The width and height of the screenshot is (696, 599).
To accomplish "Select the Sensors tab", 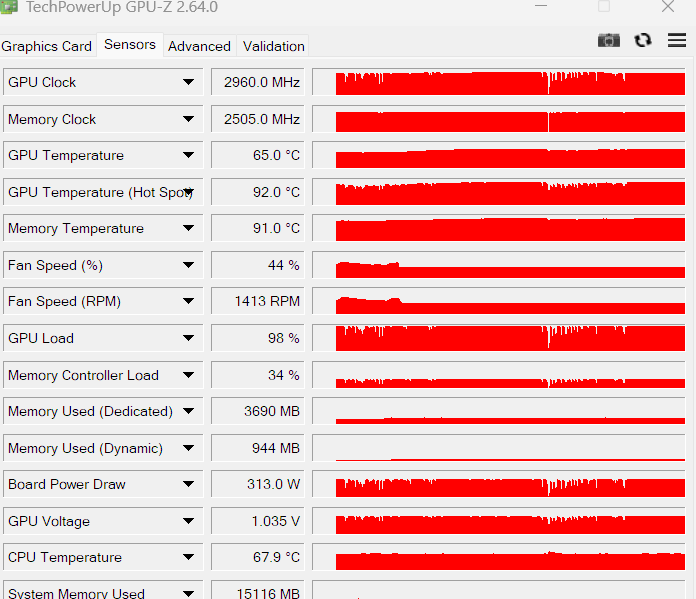I will coord(130,45).
